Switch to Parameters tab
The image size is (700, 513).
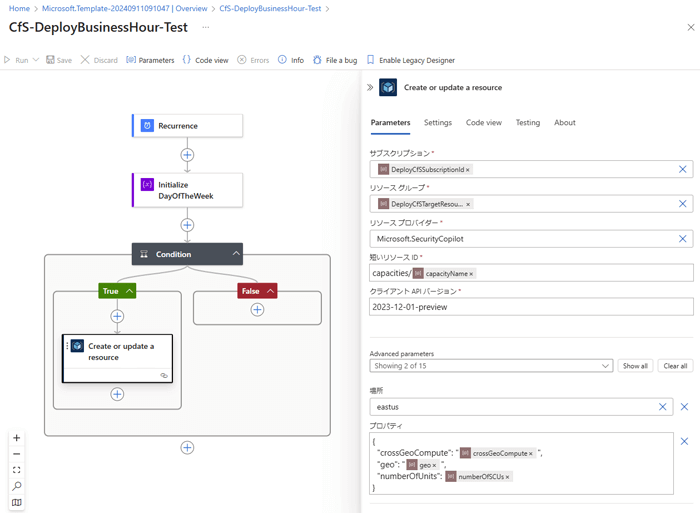tap(390, 123)
